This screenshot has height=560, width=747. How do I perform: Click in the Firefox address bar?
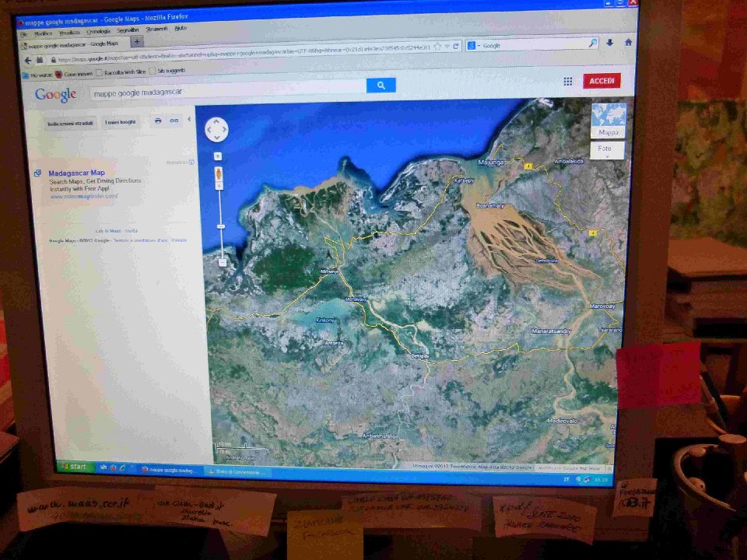[x=241, y=54]
